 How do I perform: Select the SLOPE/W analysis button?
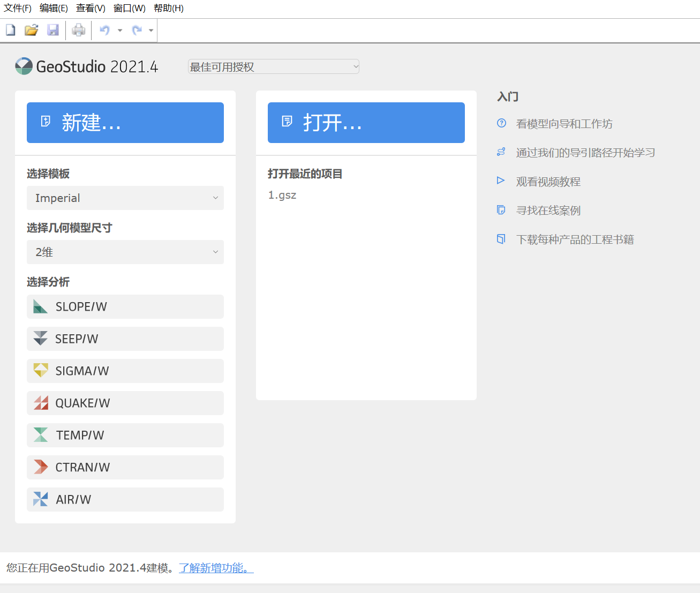125,306
